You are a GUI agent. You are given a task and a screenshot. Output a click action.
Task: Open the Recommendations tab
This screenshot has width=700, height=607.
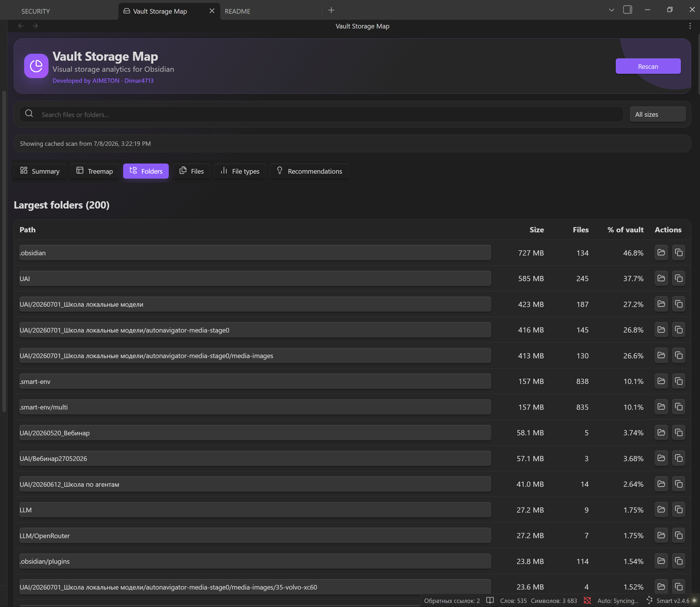click(x=309, y=171)
